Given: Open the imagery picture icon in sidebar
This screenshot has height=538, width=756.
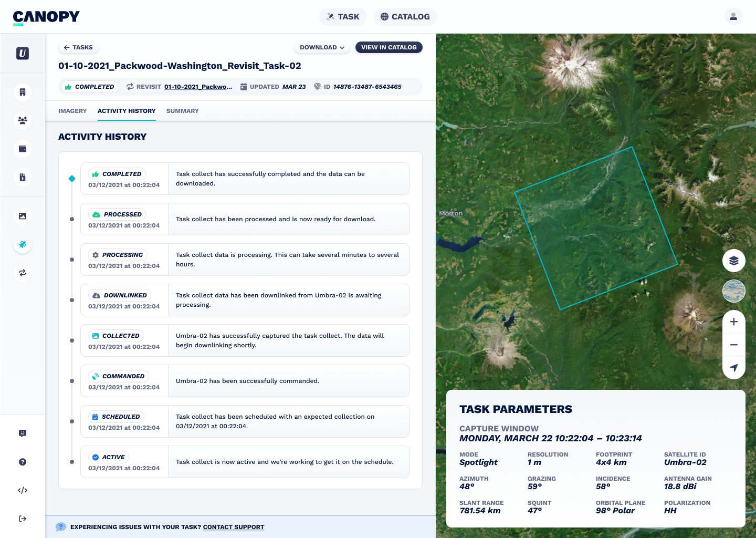Looking at the screenshot, I should 23,216.
